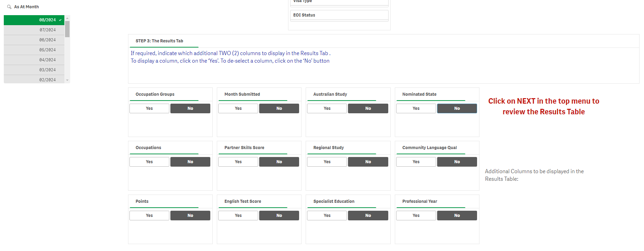The height and width of the screenshot is (251, 644).
Task: Toggle Yes for Occupation Groups
Action: coord(149,108)
